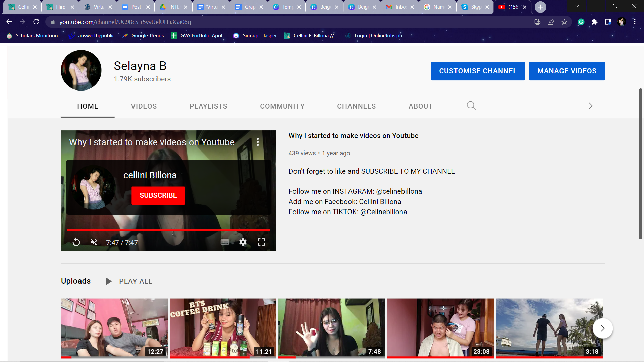
Task: Open Chrome's tab search dropdown
Action: 577,6
